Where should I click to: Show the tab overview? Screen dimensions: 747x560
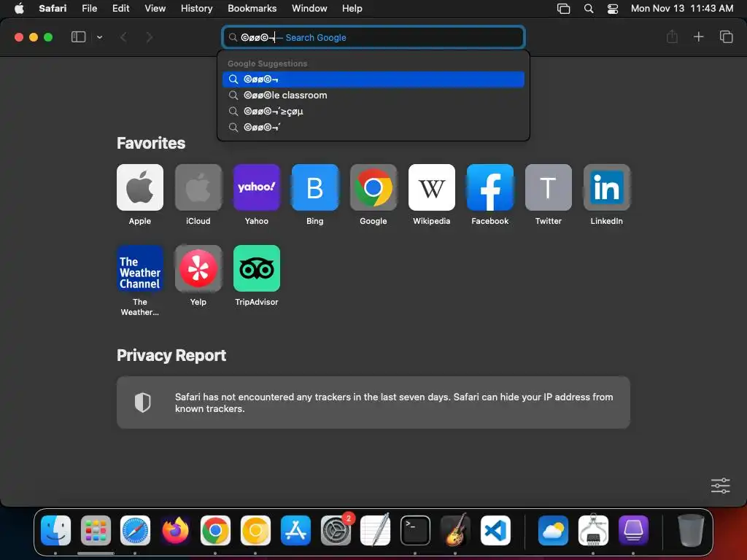click(x=726, y=36)
